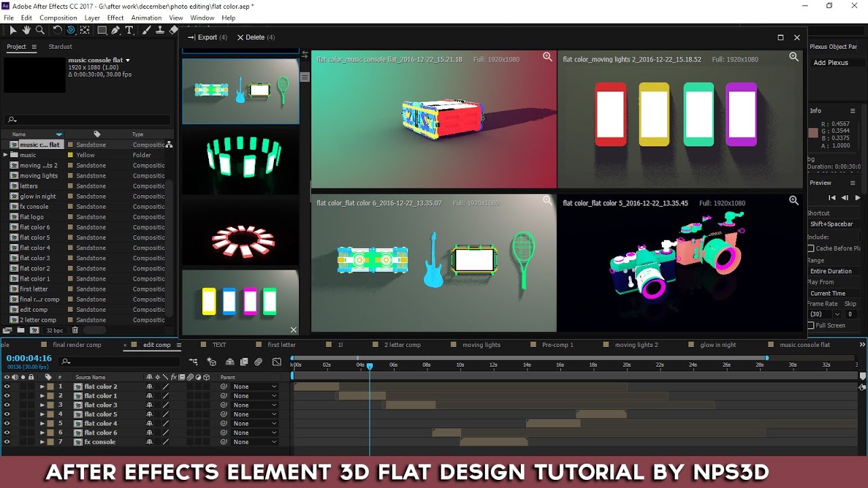
Task: Open the Range Entire Duration dropdown
Action: click(x=833, y=271)
